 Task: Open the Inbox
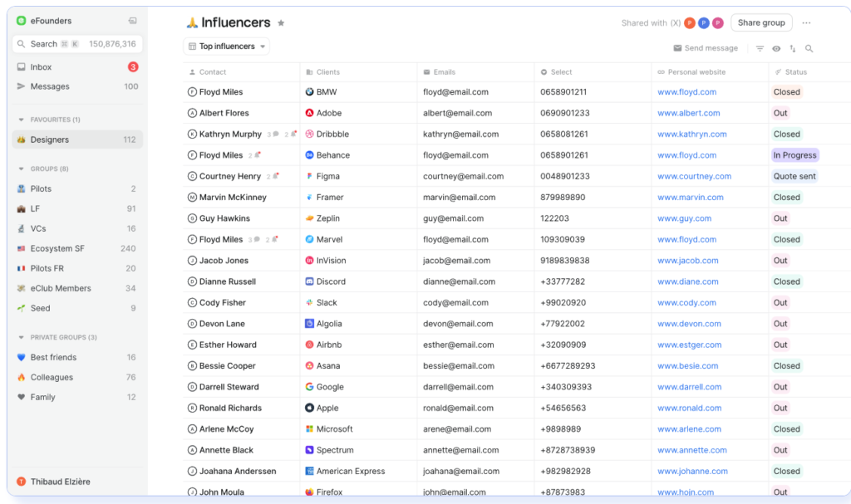(77, 66)
